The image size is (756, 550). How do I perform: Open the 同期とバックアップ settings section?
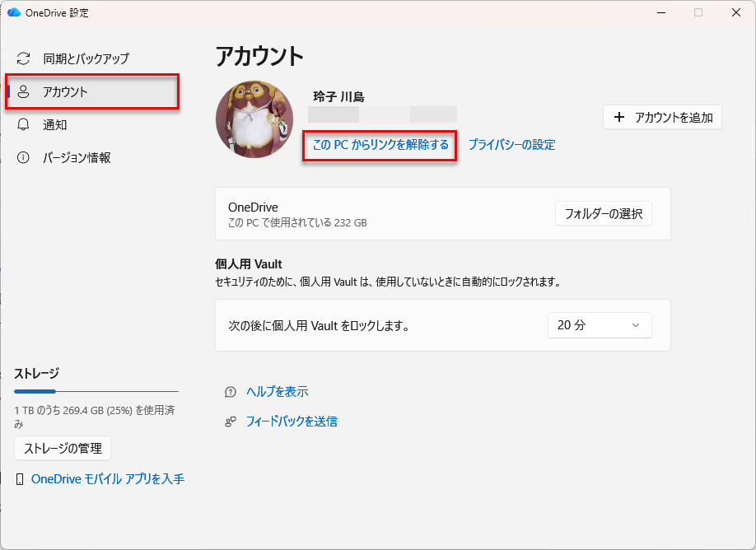86,59
